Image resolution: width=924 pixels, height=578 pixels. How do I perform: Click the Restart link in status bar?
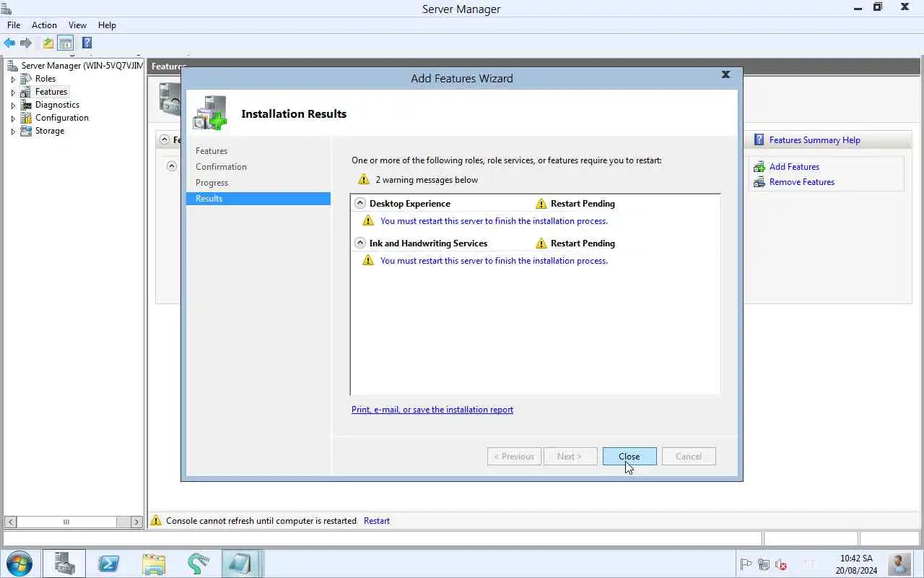click(x=377, y=521)
